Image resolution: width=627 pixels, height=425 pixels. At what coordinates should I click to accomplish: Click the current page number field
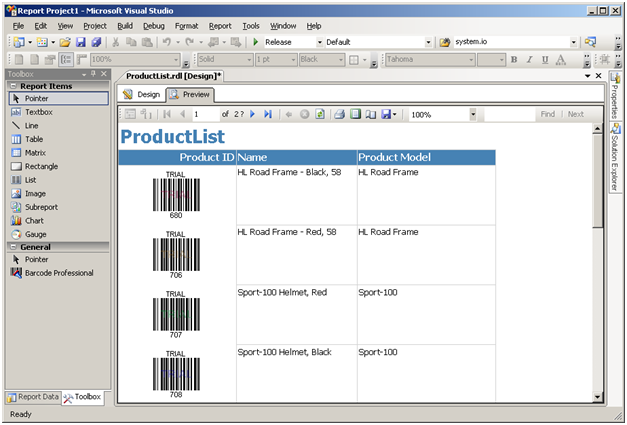pos(206,114)
